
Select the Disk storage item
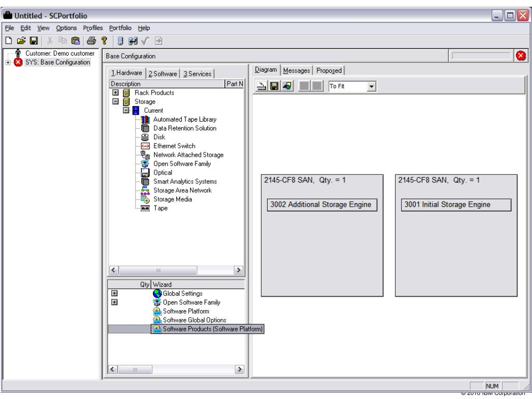(x=159, y=137)
